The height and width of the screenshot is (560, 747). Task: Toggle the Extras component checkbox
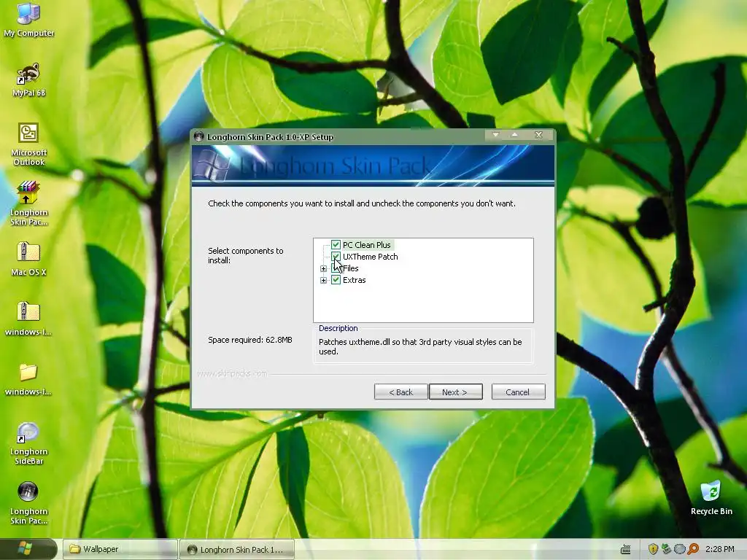pos(336,280)
